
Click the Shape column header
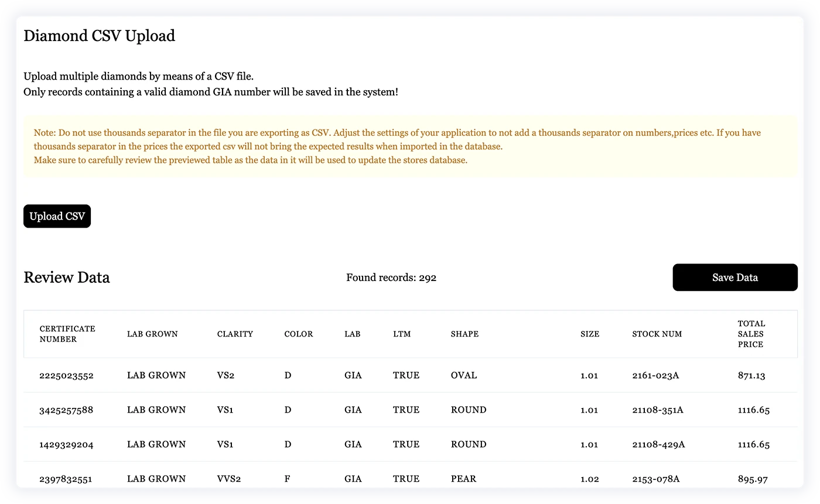click(x=464, y=334)
